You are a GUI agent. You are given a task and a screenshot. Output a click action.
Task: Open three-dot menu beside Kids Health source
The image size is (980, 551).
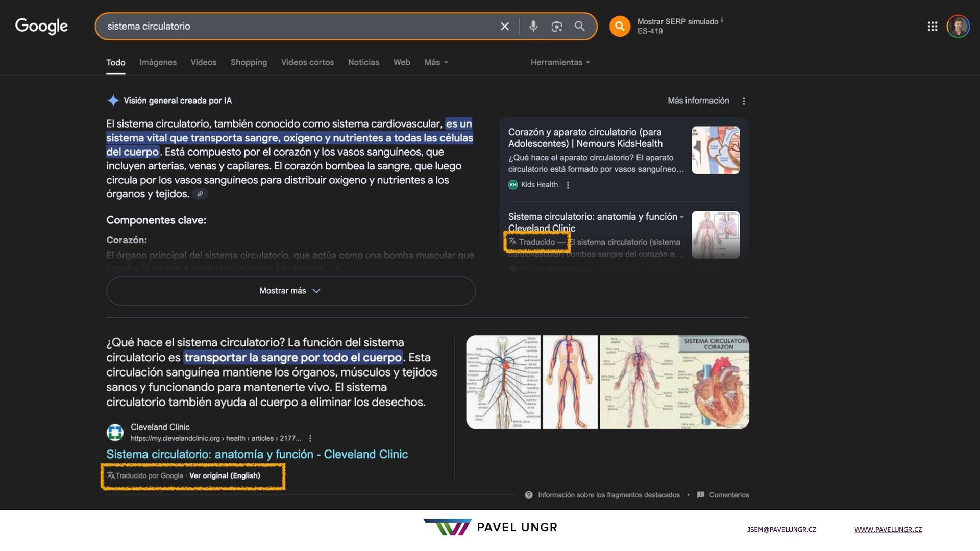568,185
